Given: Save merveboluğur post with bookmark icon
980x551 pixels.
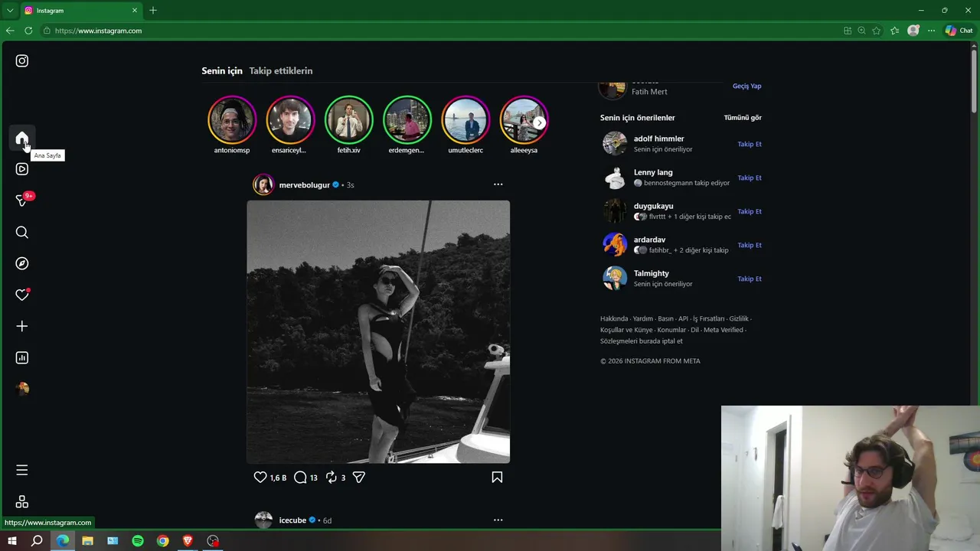Looking at the screenshot, I should 497,477.
